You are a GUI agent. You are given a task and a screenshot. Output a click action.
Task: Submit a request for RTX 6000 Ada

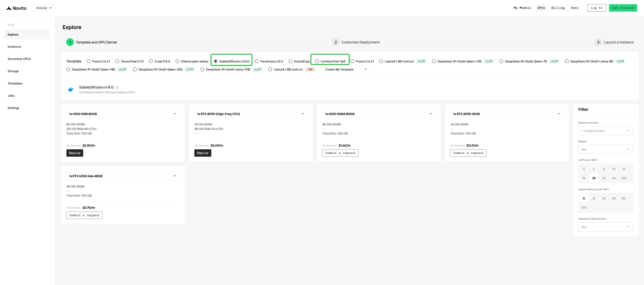point(84,215)
